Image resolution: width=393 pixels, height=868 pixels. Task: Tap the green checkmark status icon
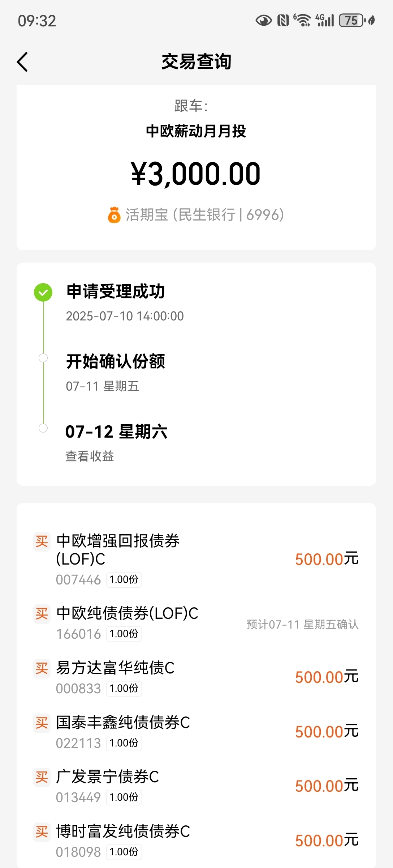pyautogui.click(x=43, y=292)
